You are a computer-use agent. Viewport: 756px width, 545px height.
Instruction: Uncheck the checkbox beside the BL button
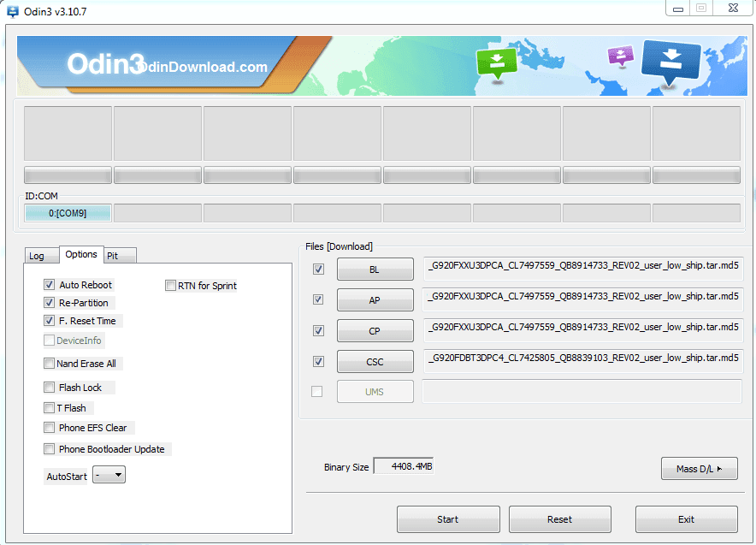coord(318,270)
